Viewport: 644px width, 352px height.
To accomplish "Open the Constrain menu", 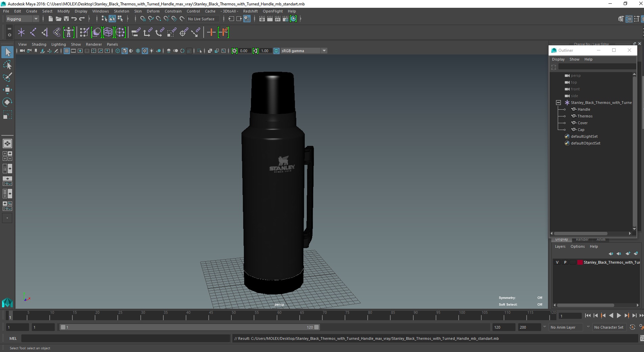I will click(173, 11).
